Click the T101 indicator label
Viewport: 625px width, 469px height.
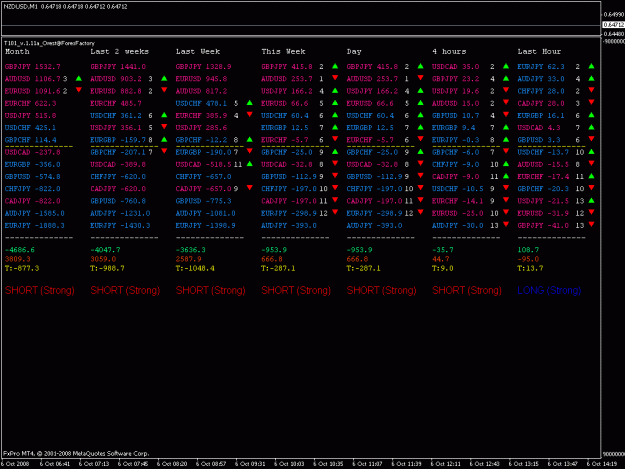point(49,43)
